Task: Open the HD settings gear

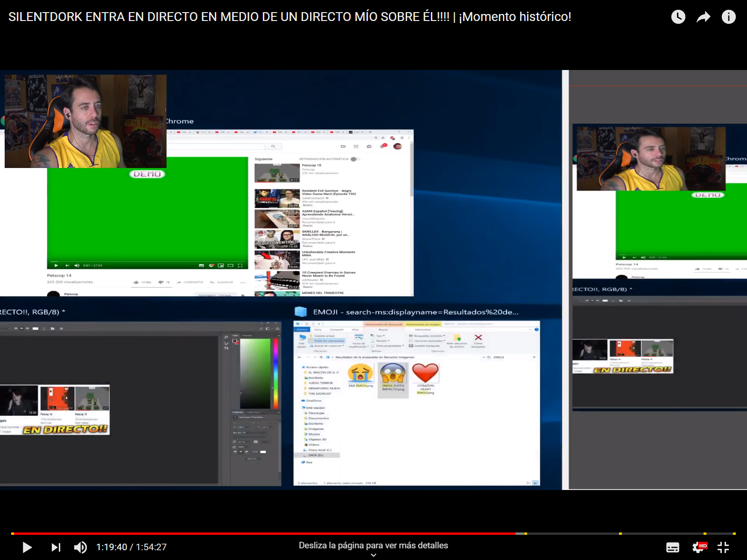Action: point(698,547)
